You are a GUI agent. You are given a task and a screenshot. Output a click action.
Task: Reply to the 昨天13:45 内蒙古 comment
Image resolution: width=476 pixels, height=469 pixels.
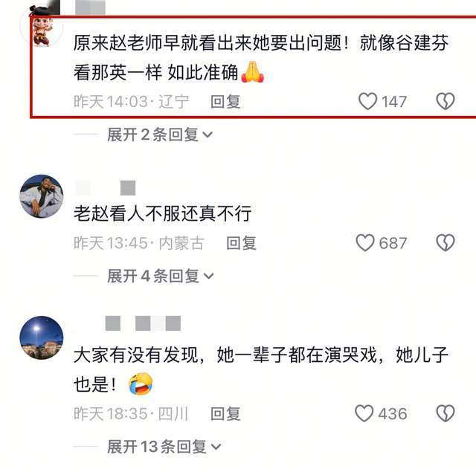pyautogui.click(x=241, y=243)
